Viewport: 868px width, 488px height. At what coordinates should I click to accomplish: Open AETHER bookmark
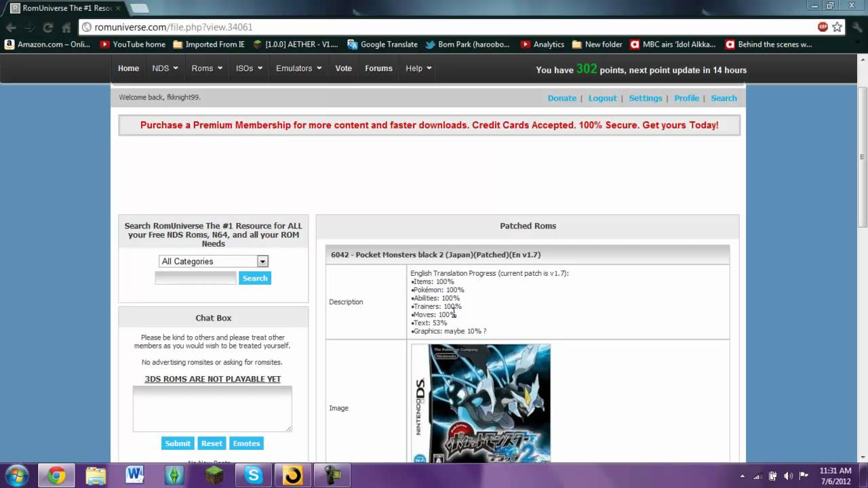295,44
